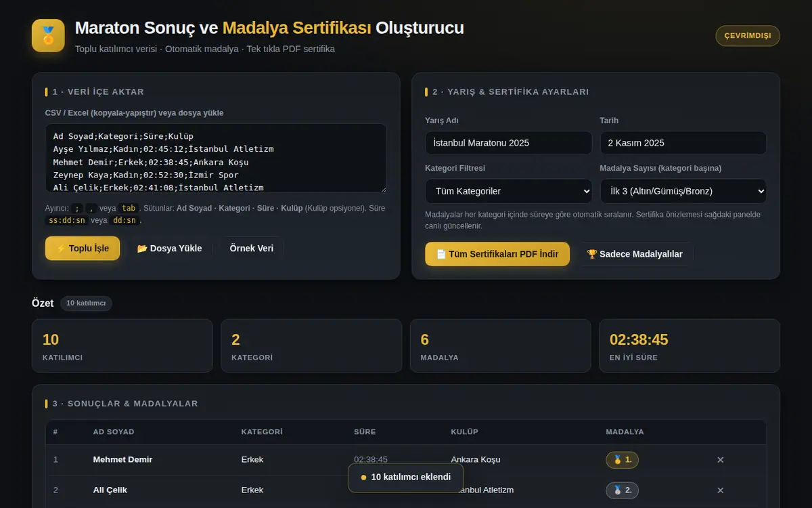Click inside the CSV data textarea
Screen dimensions: 812x508
[216, 158]
